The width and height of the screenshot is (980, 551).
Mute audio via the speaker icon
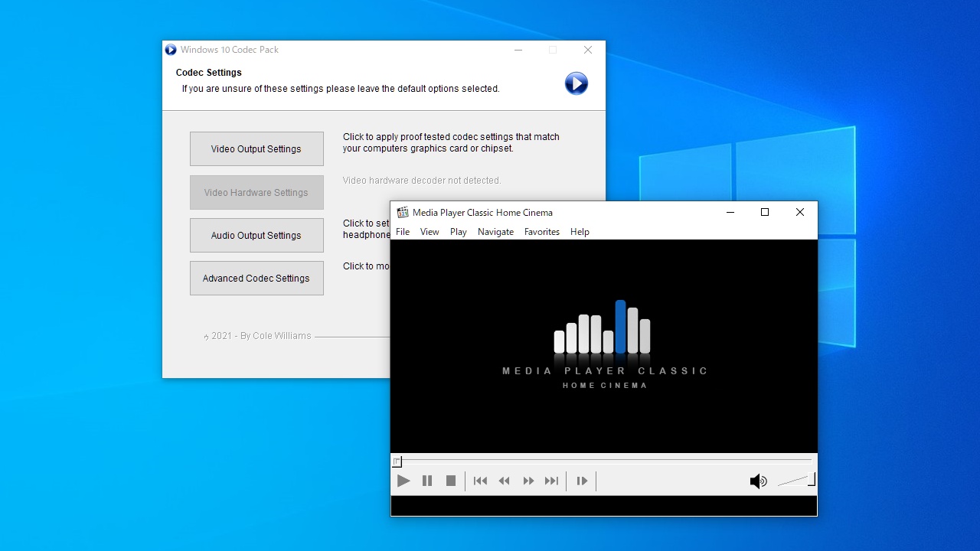758,481
